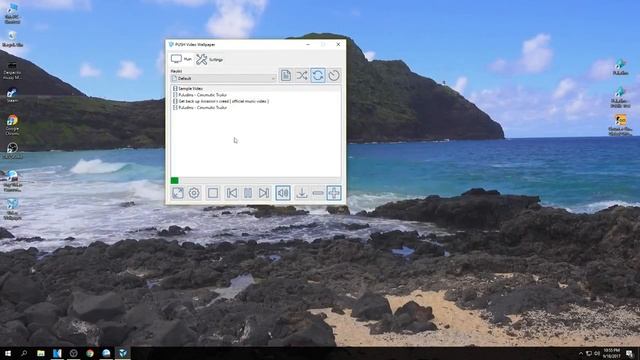Click the timer clock icon
Image resolution: width=640 pixels, height=360 pixels.
(334, 75)
